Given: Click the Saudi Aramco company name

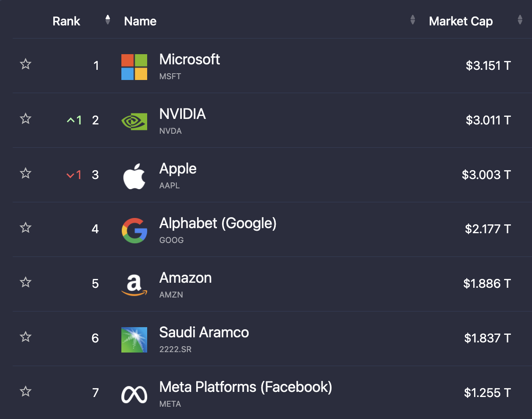Looking at the screenshot, I should 204,333.
